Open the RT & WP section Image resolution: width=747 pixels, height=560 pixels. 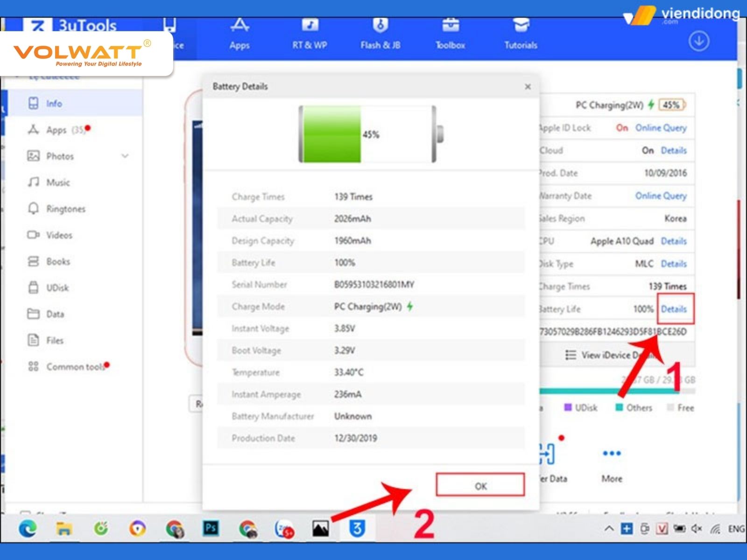click(x=310, y=33)
